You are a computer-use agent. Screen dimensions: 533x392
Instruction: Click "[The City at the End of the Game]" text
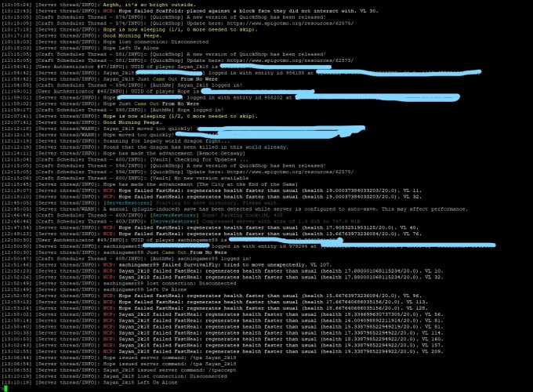pyautogui.click(x=247, y=184)
